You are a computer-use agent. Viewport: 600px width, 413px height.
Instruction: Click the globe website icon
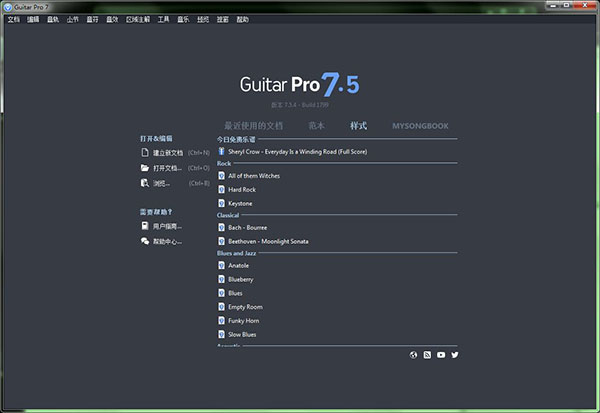(x=414, y=355)
